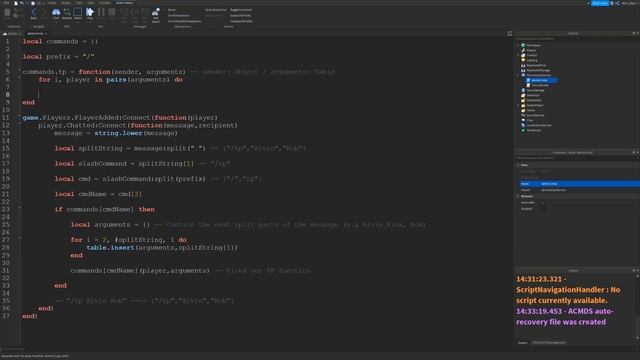
Task: Switch to the Output tab at the panel bottom
Action: coord(522,343)
